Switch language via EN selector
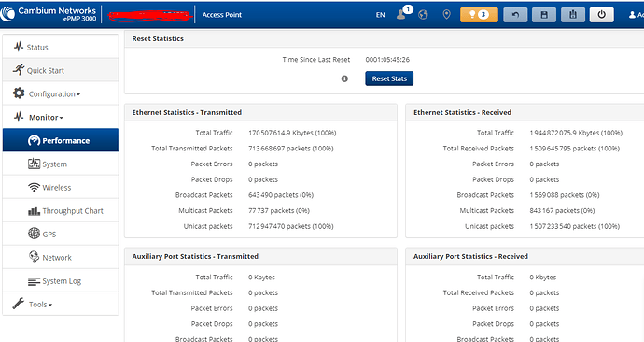 click(380, 15)
